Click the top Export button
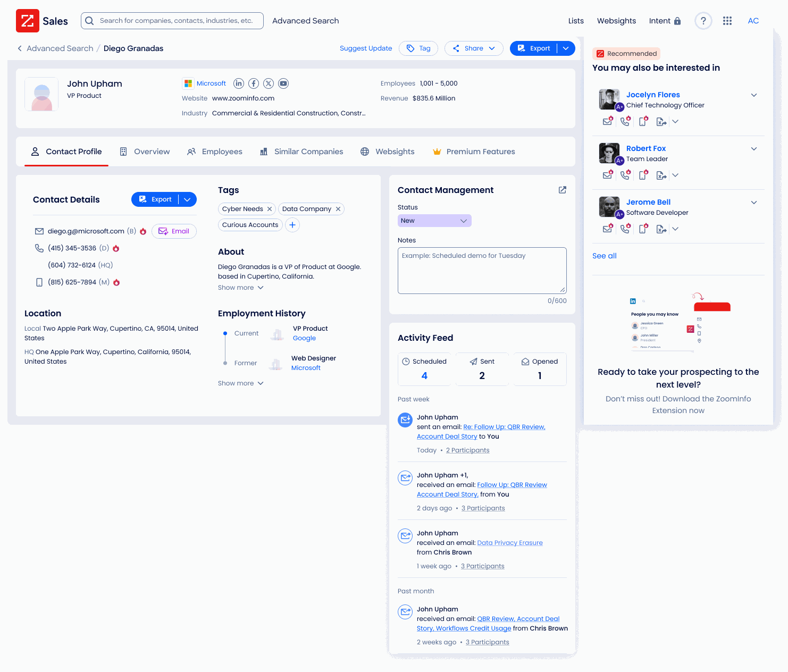 click(534, 48)
